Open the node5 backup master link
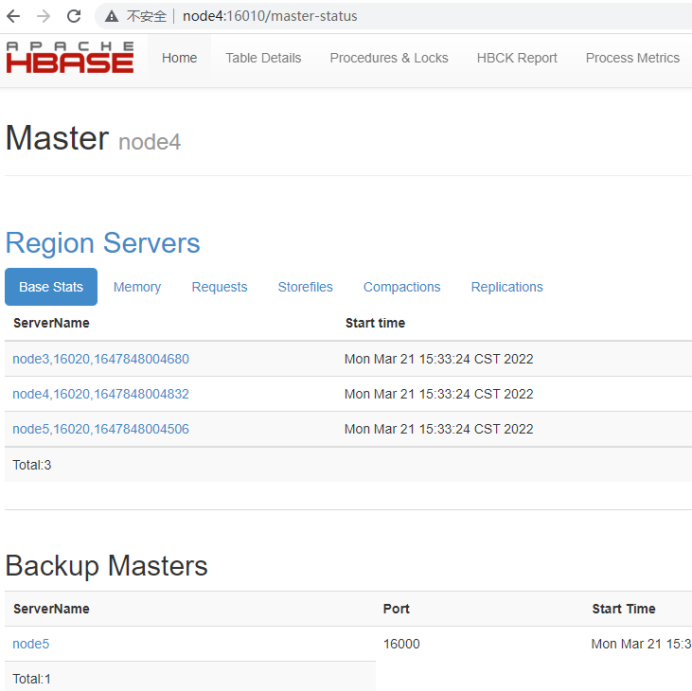Image resolution: width=692 pixels, height=691 pixels. coord(30,644)
